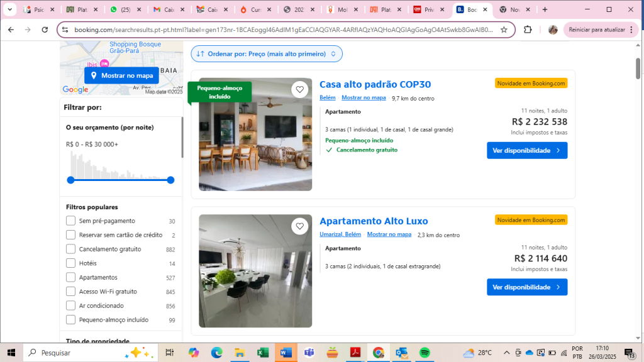Open the Ordenar por: Preço sort dropdown
The image size is (644, 362).
click(267, 54)
